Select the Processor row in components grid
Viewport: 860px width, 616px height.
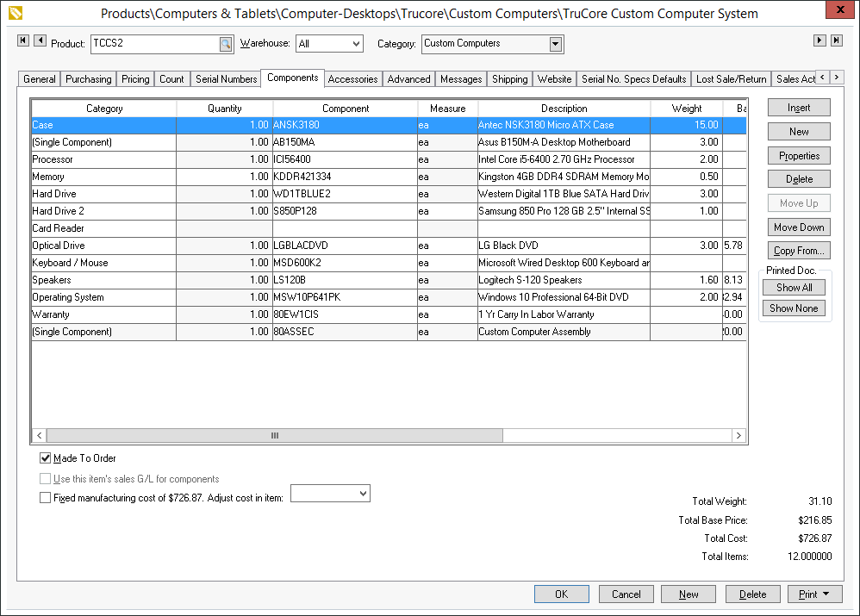[x=103, y=159]
